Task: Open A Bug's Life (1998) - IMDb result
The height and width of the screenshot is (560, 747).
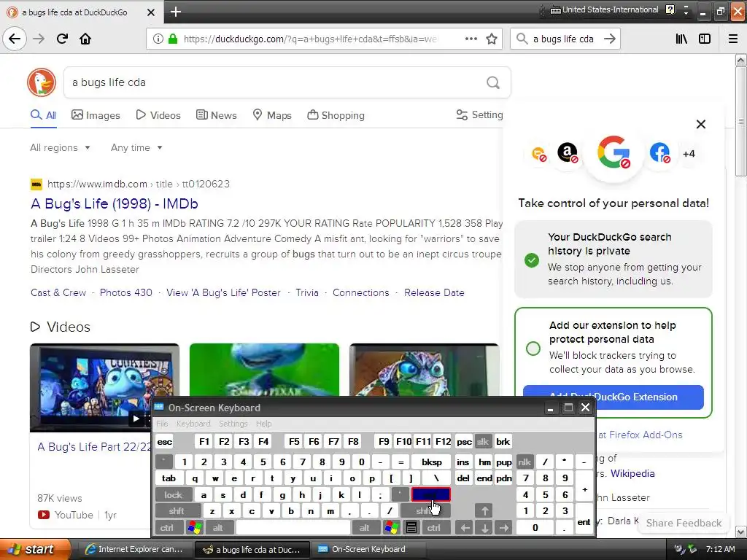Action: tap(115, 204)
